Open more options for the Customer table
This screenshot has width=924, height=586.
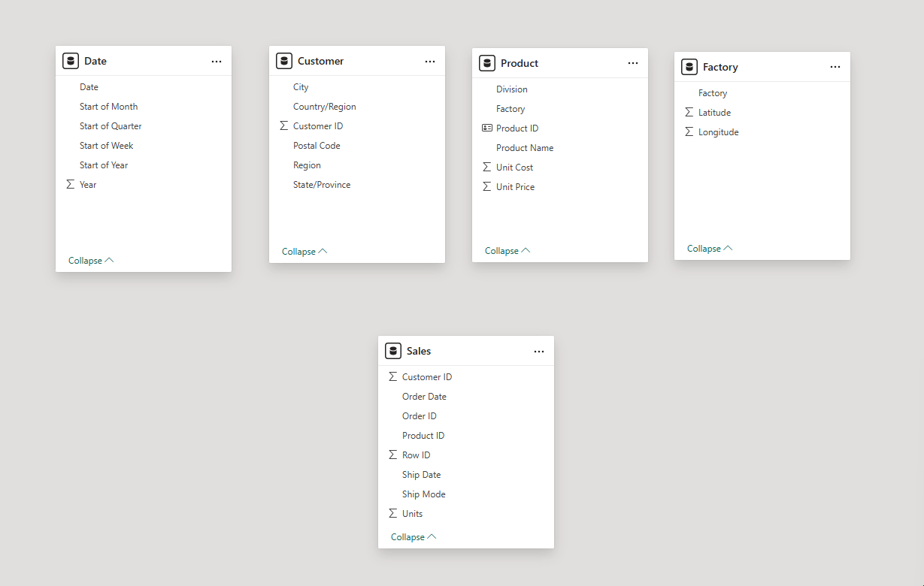click(430, 62)
